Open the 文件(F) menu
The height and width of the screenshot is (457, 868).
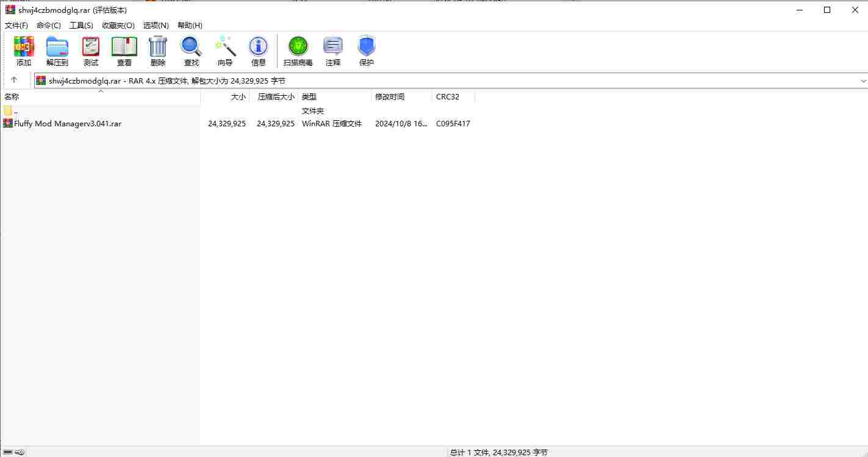[16, 25]
